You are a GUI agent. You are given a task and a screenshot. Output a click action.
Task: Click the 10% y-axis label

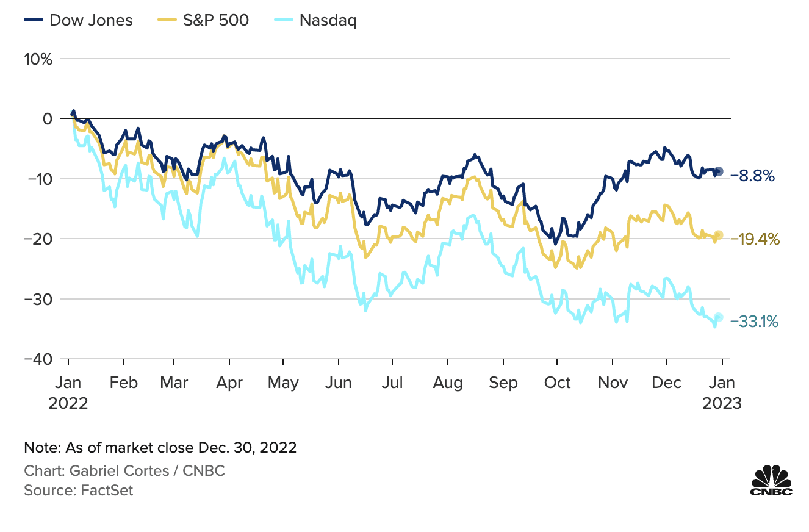[x=38, y=59]
